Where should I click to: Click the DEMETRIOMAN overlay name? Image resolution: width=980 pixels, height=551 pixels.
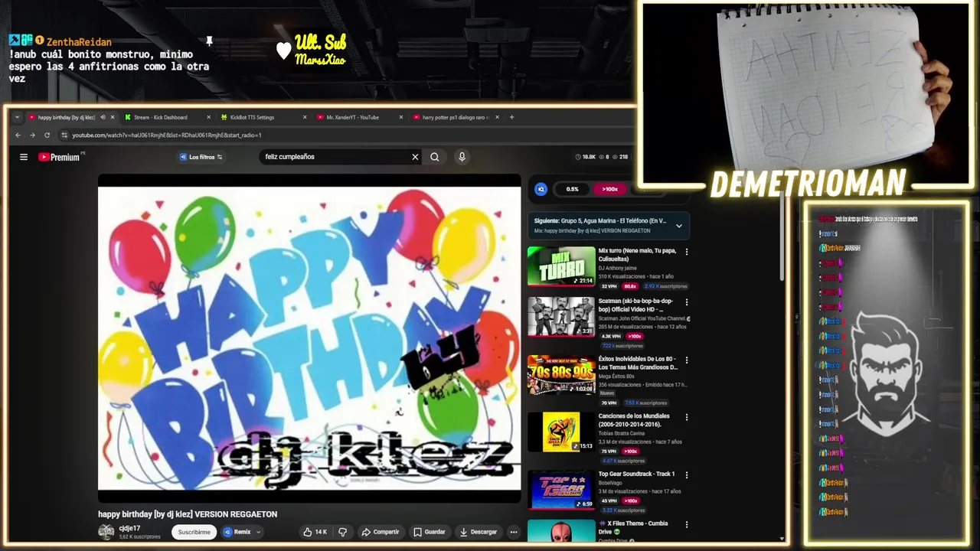point(808,184)
